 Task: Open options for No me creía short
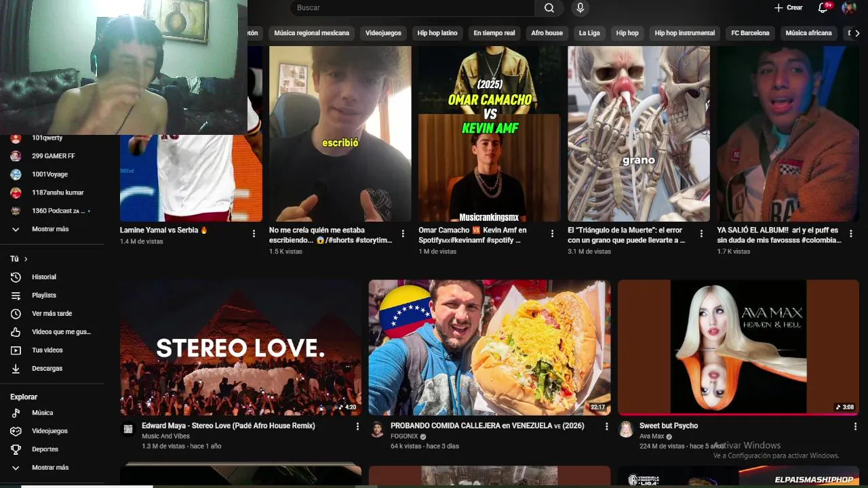coord(403,233)
